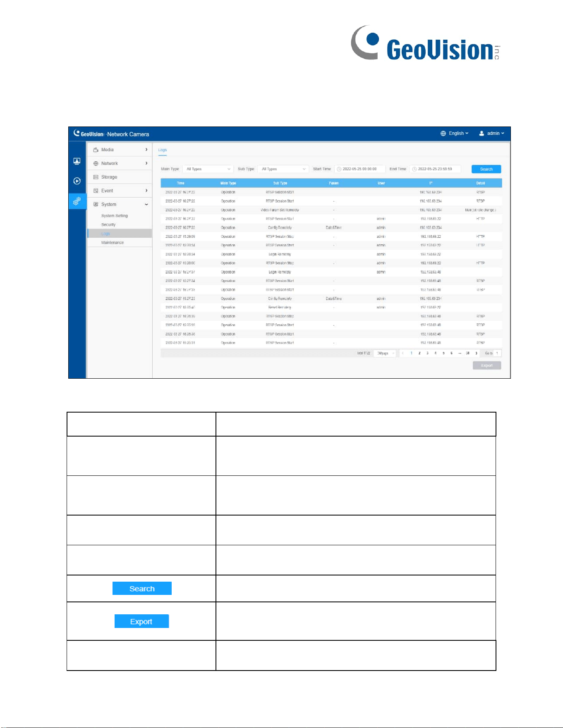Go to page 6 in pagination
The width and height of the screenshot is (563, 728).
(451, 353)
